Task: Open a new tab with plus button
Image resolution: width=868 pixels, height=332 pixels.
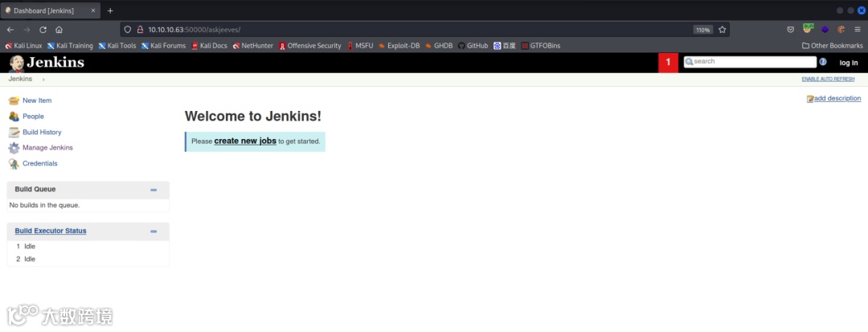Action: 110,10
